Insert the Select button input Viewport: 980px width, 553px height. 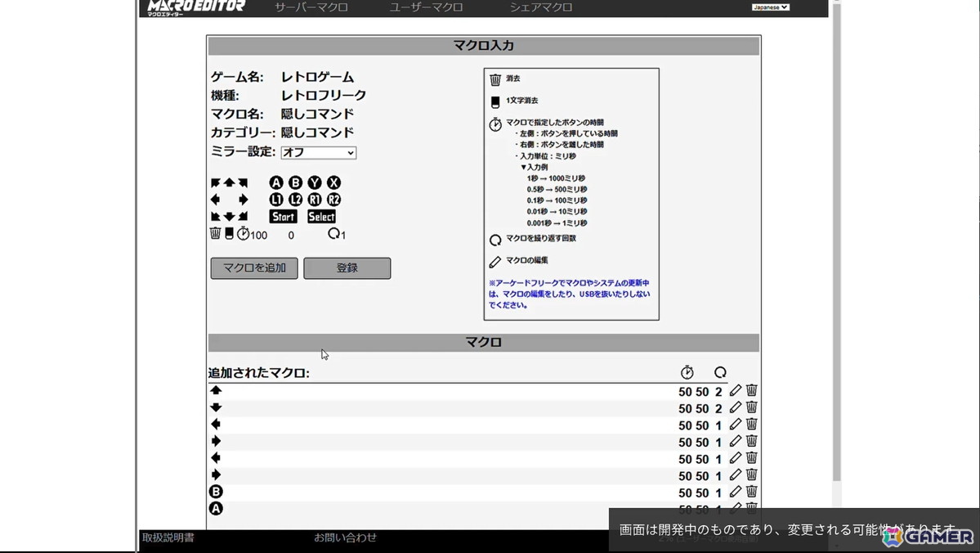(x=321, y=217)
